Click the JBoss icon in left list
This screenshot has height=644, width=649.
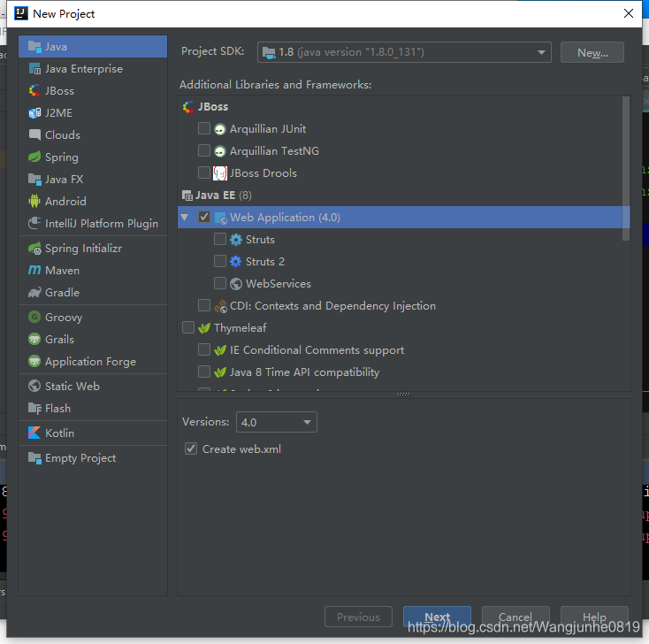(34, 91)
